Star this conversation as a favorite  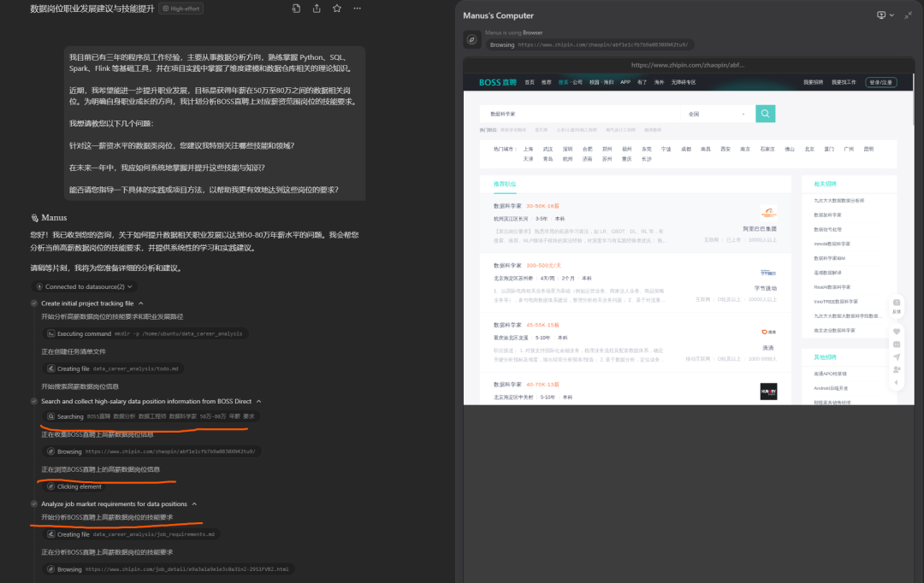pos(337,9)
